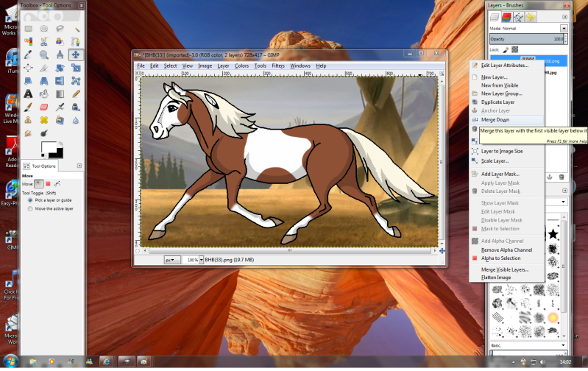Select the Airbrush tool

[60, 107]
